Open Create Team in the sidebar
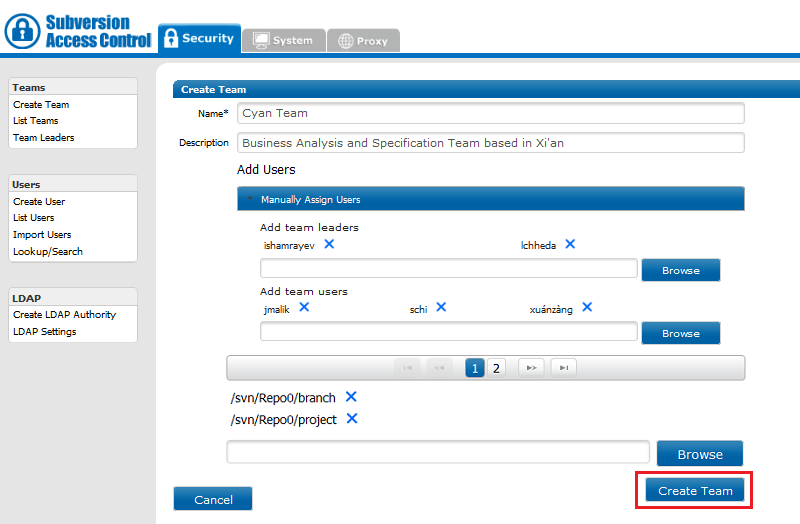Screen dimensions: 800x524 [x=41, y=105]
